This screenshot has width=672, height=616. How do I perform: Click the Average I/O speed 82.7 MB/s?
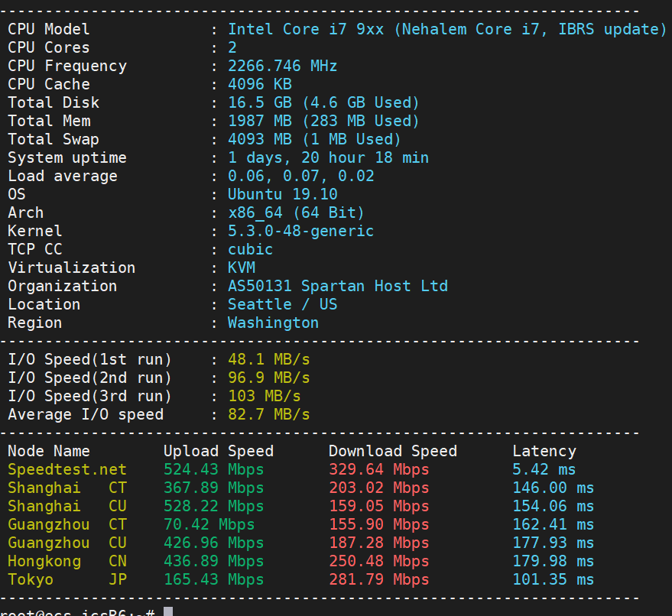coord(268,414)
